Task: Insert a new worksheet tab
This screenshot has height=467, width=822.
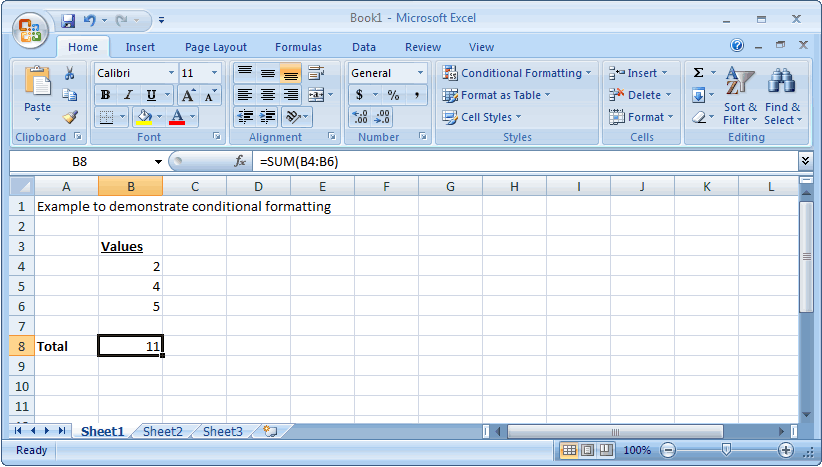Action: [269, 431]
